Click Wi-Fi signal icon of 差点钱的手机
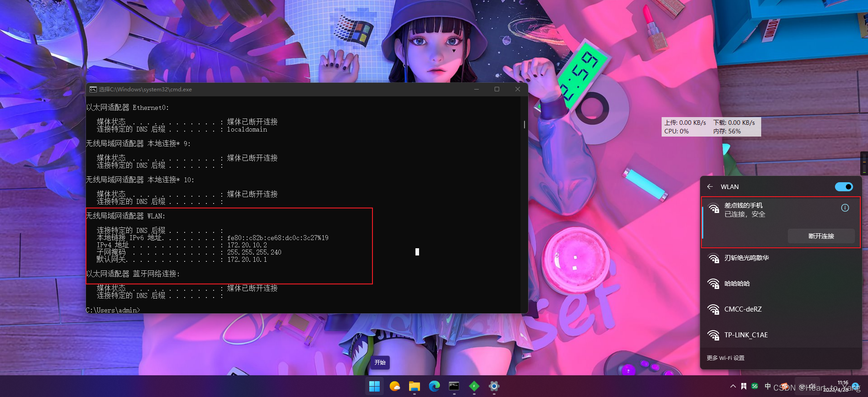868x397 pixels. 714,208
